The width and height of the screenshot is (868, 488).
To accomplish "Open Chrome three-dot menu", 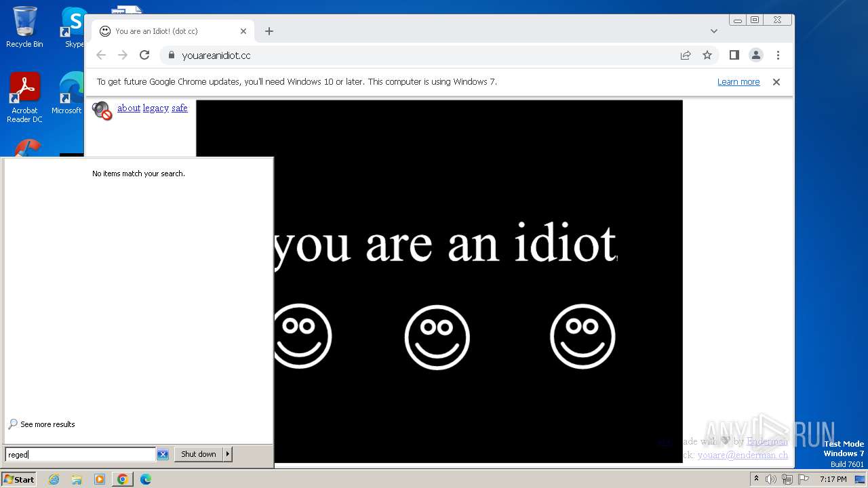I will 778,55.
